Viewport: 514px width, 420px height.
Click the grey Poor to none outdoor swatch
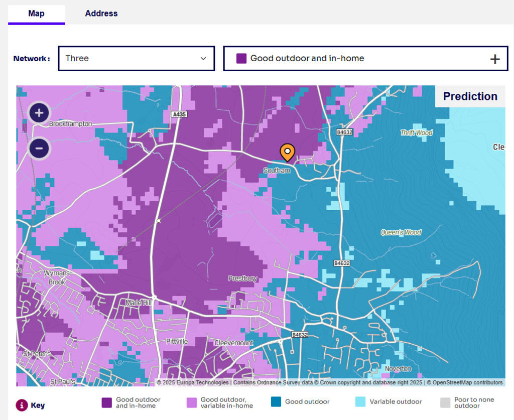click(445, 402)
